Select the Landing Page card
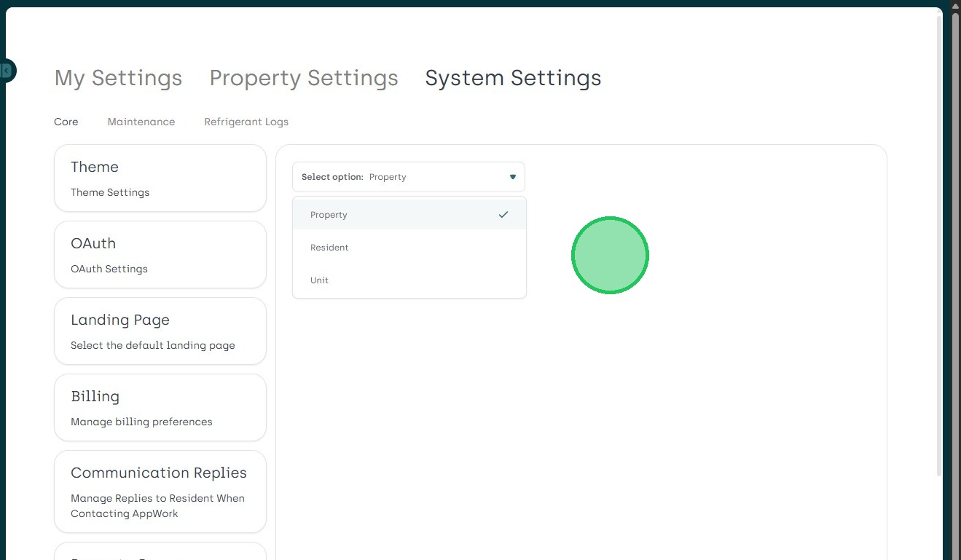This screenshot has height=560, width=961. click(x=160, y=331)
